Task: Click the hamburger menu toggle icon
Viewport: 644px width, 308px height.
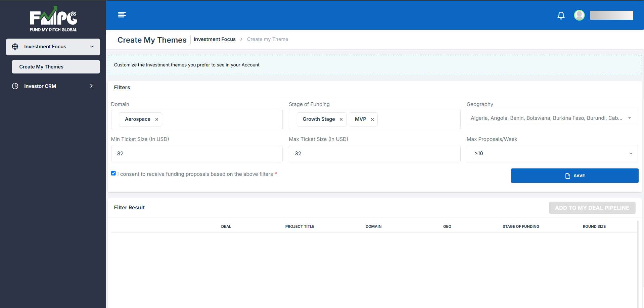Action: coord(122,15)
